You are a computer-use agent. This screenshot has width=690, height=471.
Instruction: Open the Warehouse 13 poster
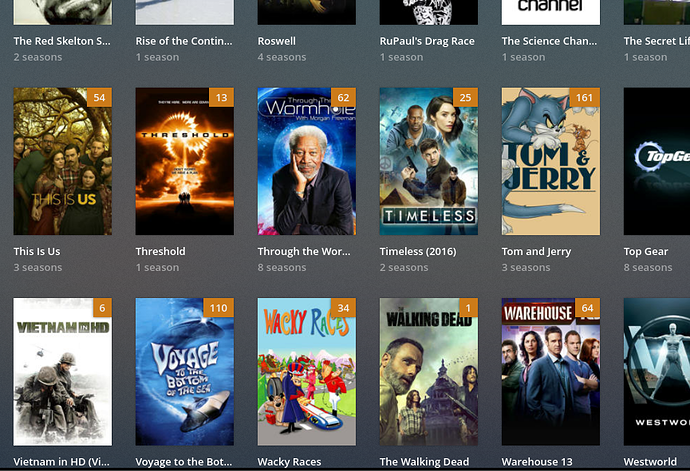tap(551, 372)
